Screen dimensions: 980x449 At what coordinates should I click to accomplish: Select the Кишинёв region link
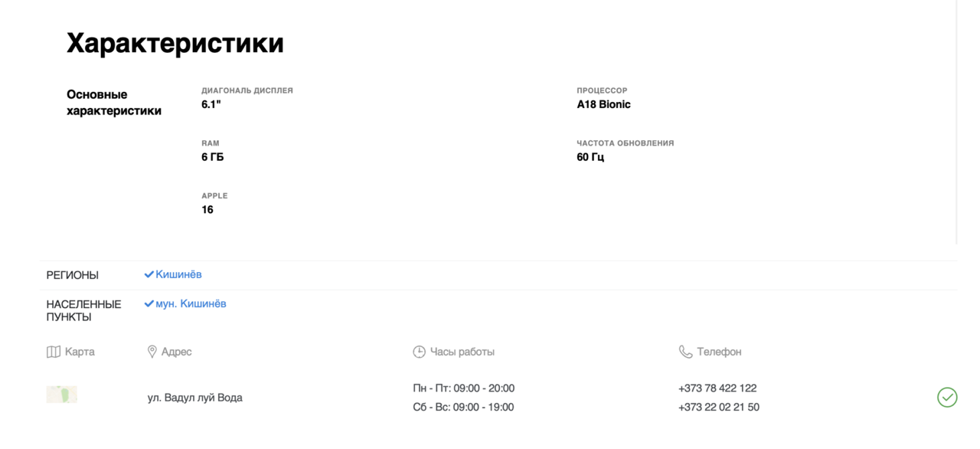point(178,274)
